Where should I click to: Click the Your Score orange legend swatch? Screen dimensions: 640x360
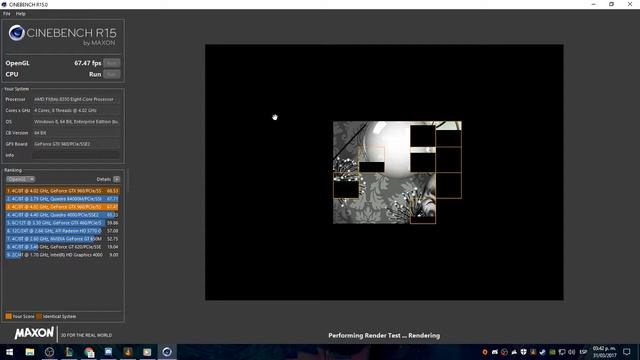click(9, 316)
